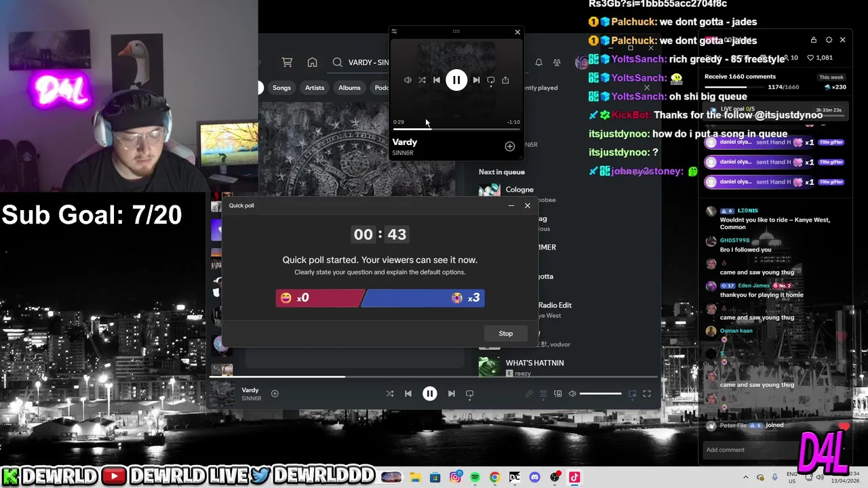Open OBS from the taskbar
Viewport: 868px width, 488px height.
click(x=555, y=477)
